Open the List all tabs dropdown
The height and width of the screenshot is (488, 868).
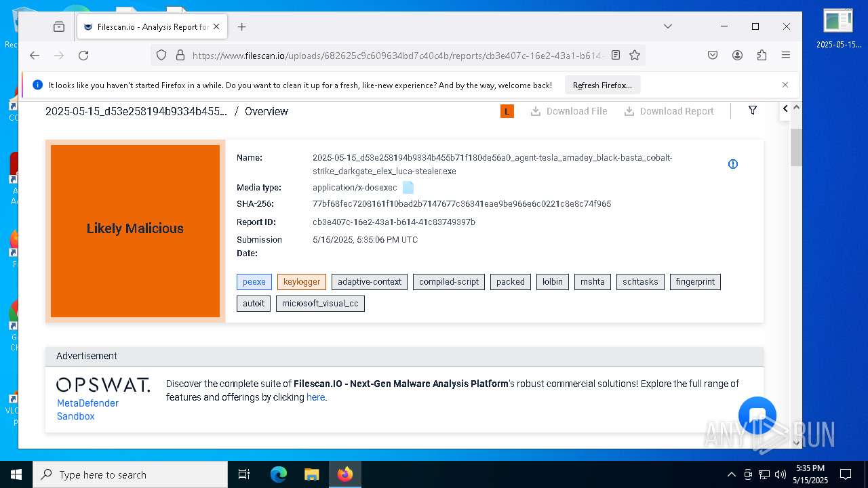667,26
